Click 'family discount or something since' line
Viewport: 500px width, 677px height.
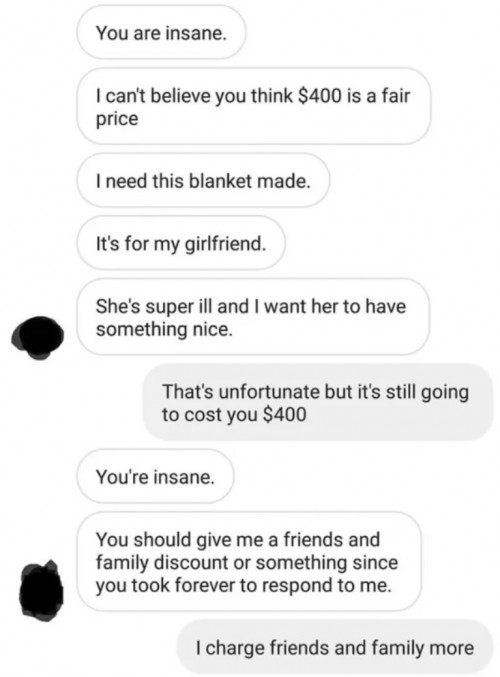tap(247, 563)
